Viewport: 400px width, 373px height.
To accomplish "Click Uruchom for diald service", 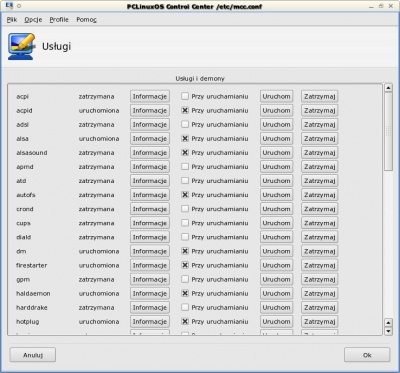I will click(x=276, y=237).
